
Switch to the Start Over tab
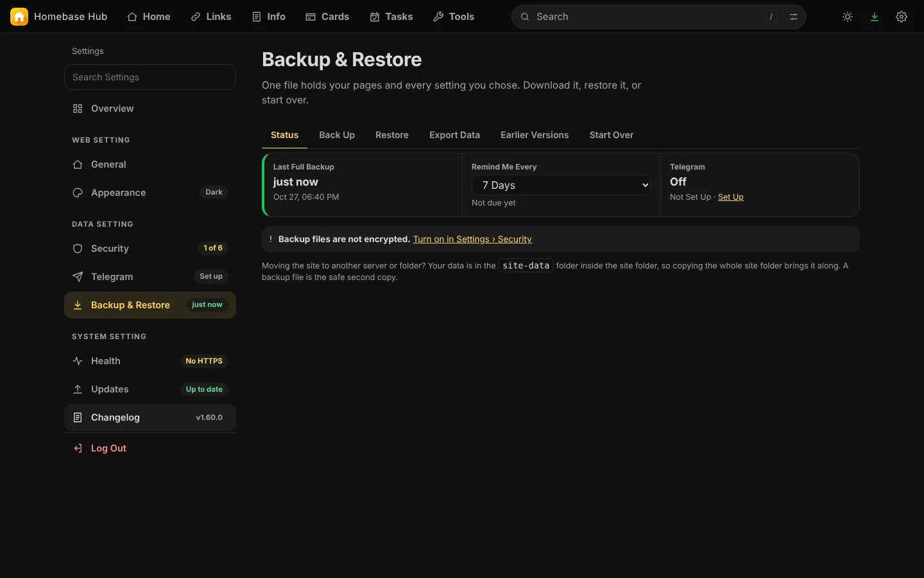(x=612, y=135)
